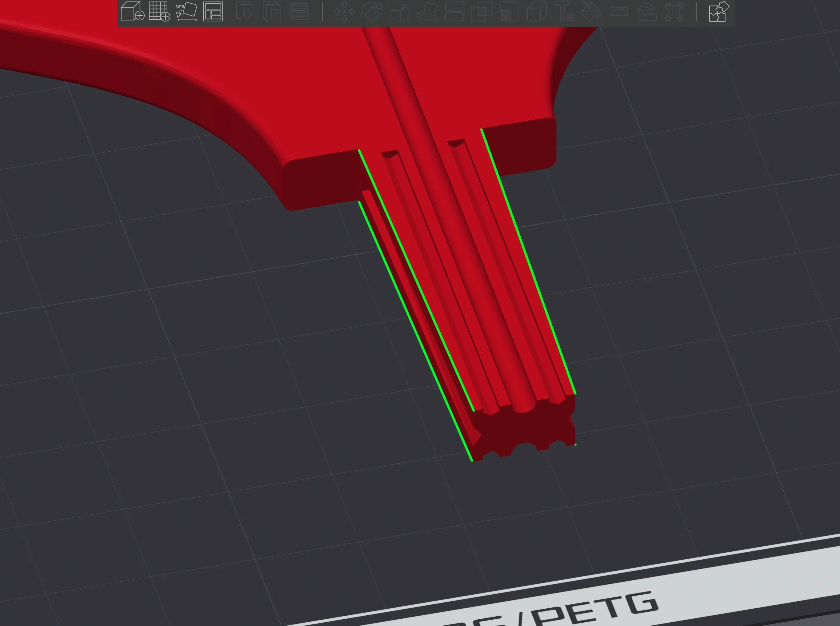Click the Copy icon marked O
The height and width of the screenshot is (626, 840).
point(245,12)
